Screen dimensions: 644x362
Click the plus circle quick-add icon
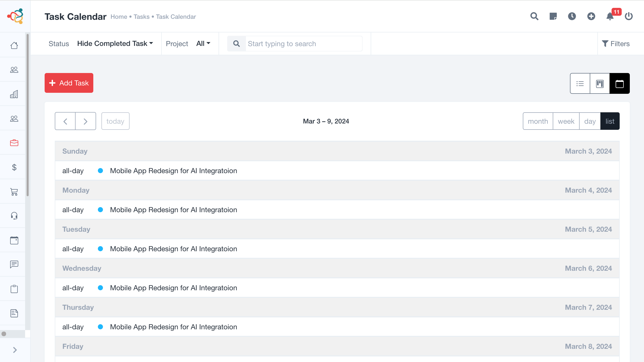[591, 16]
